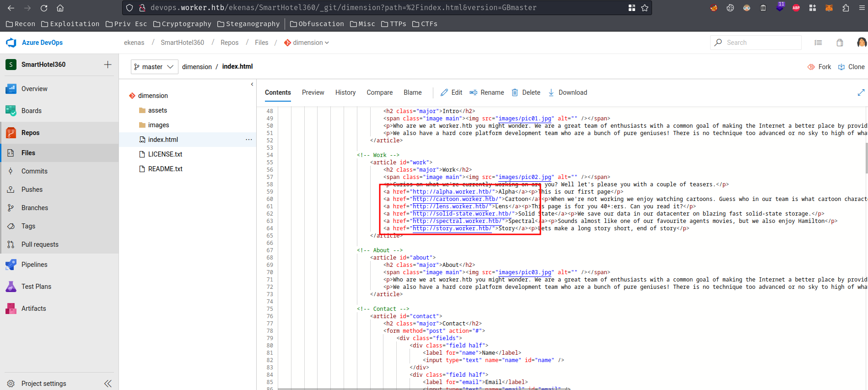The image size is (868, 390).
Task: Open LICENSE.txt file
Action: coord(165,154)
